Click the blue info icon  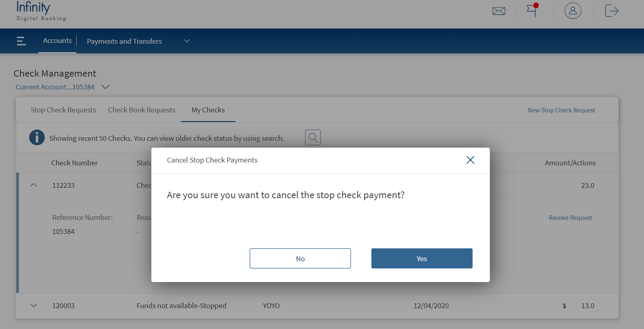[37, 138]
